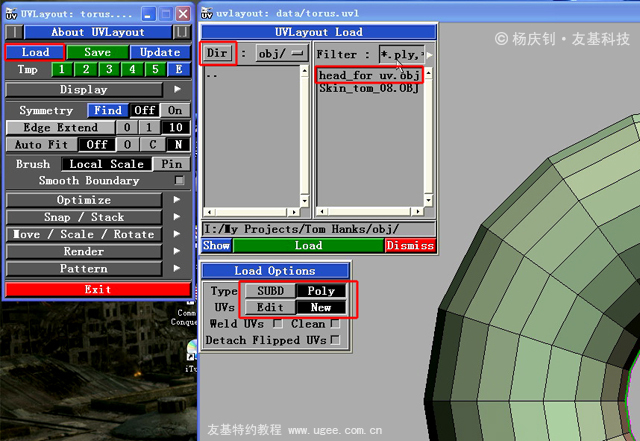
Task: Select Skin_tom_08.OBJ file
Action: pos(369,88)
